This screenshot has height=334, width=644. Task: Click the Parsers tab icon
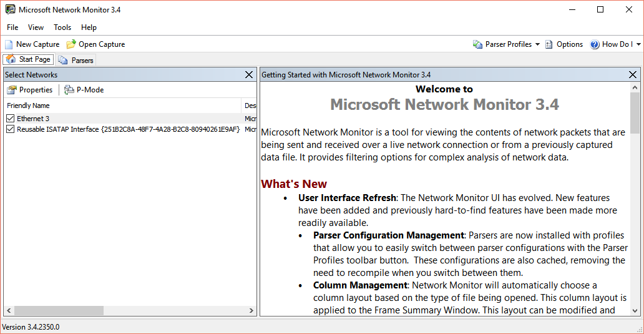coord(63,60)
